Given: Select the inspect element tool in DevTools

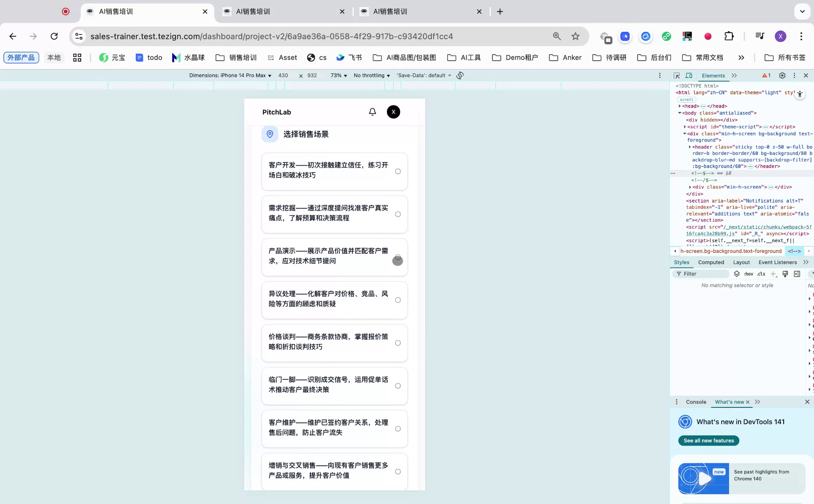Looking at the screenshot, I should click(x=676, y=75).
